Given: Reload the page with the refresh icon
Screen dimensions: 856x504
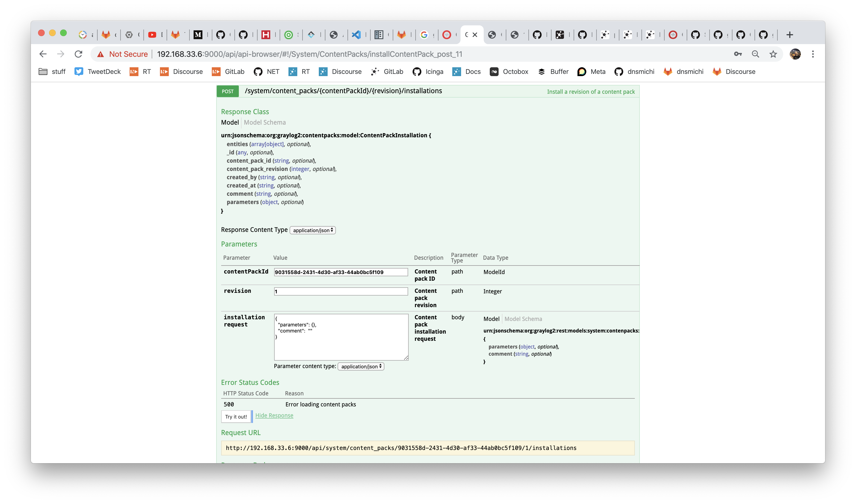Looking at the screenshot, I should [79, 54].
